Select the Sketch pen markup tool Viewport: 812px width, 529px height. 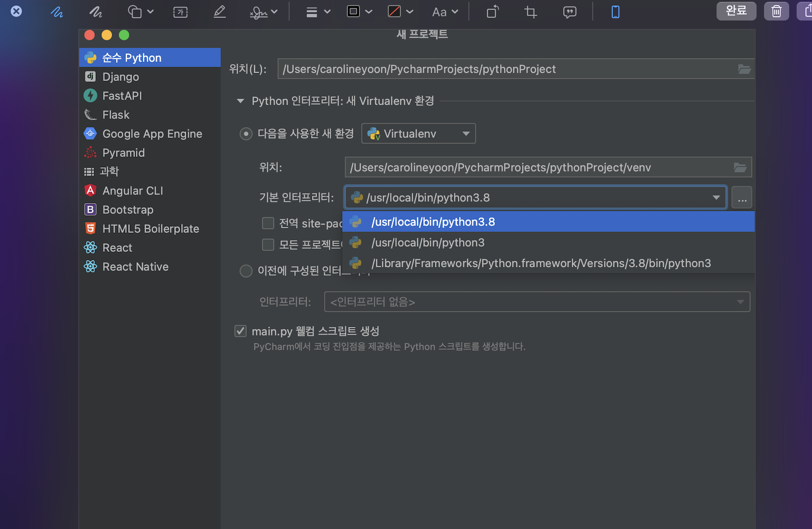(57, 12)
